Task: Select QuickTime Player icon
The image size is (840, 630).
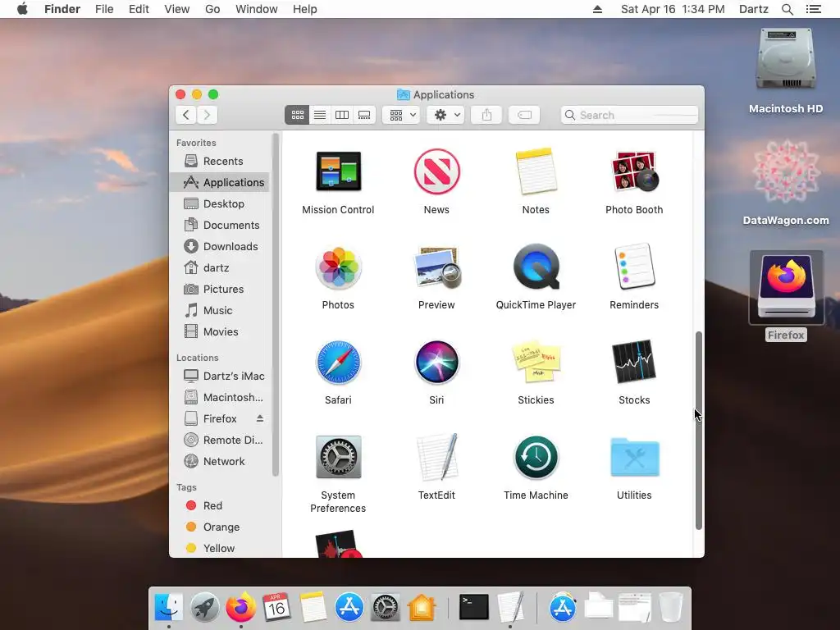Action: [536, 267]
